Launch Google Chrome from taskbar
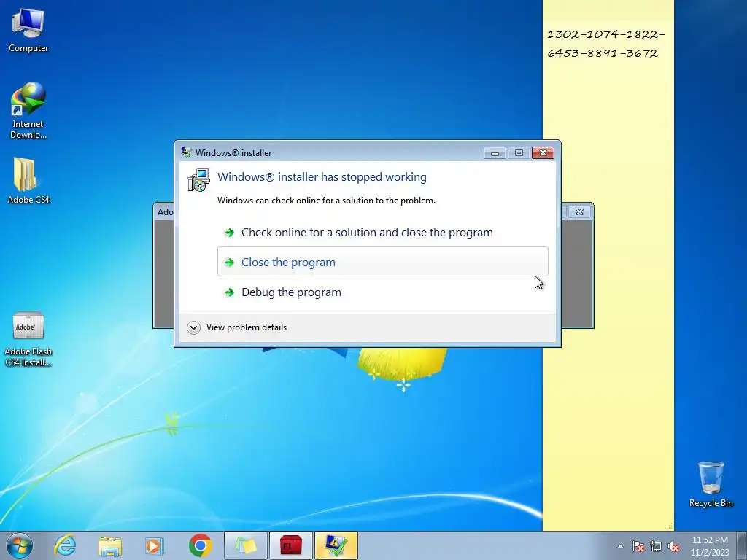Screen dimensions: 747x560 tap(200, 545)
